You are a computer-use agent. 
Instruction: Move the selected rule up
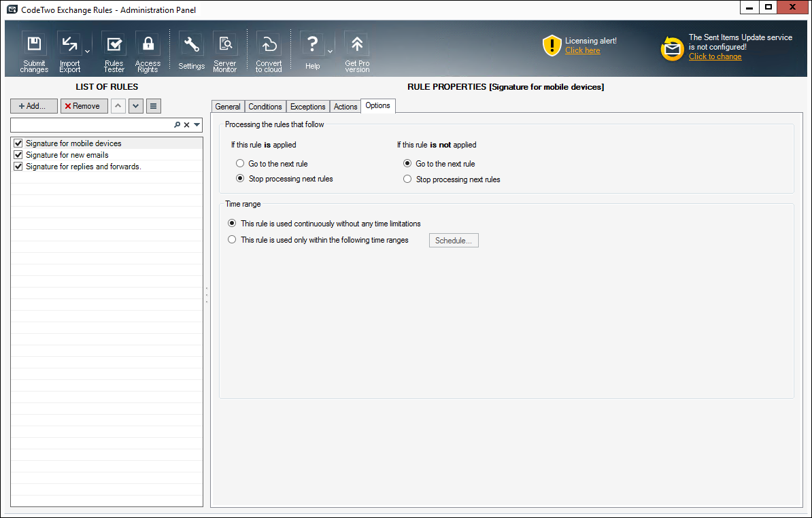(118, 106)
